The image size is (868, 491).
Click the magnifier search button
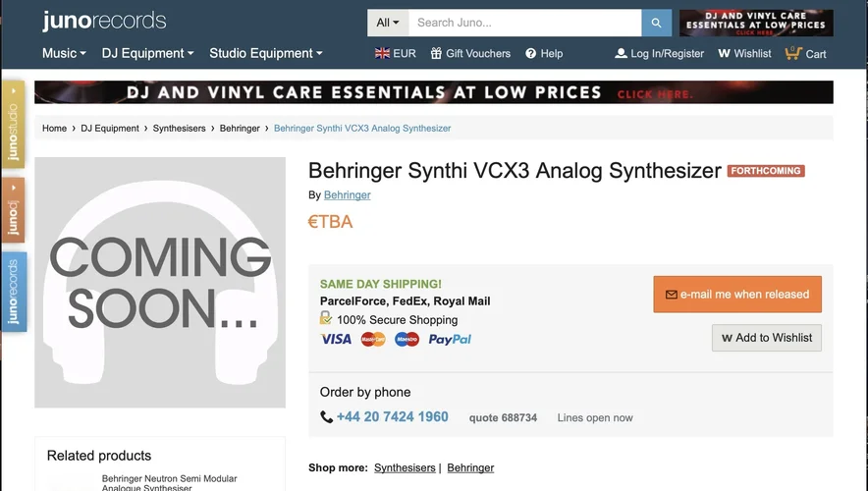click(656, 23)
